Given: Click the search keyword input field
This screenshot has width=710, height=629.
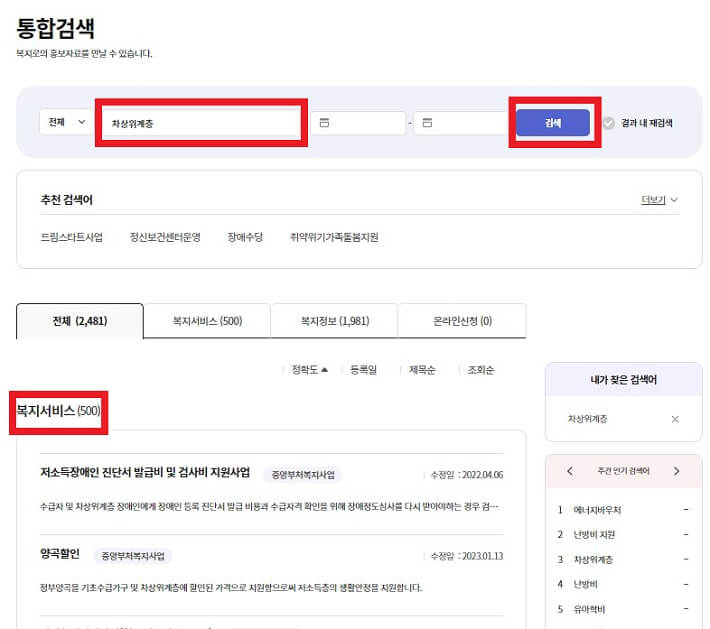Looking at the screenshot, I should (201, 123).
